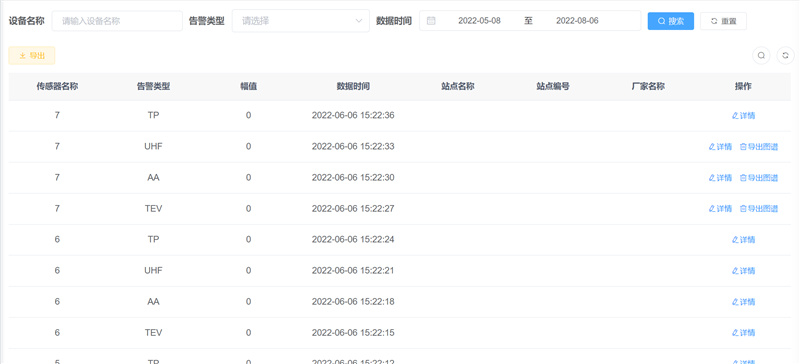Open 详情 for sensor 7 TP row

743,115
